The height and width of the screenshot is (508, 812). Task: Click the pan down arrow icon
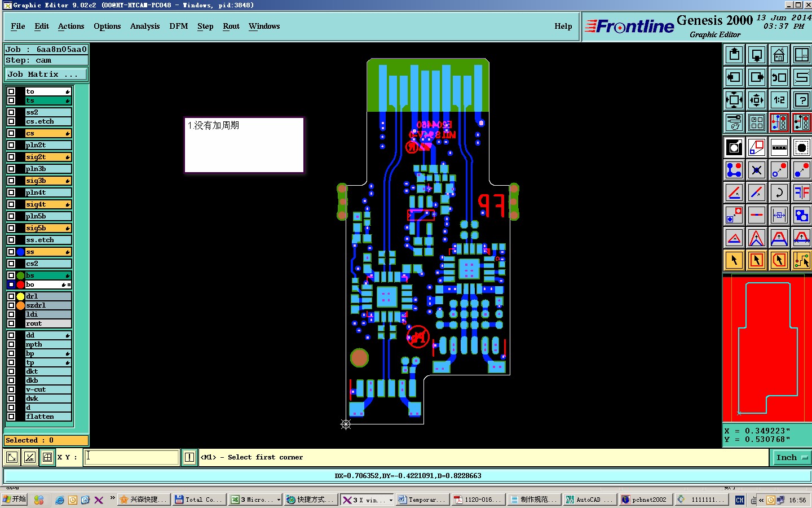click(x=757, y=55)
